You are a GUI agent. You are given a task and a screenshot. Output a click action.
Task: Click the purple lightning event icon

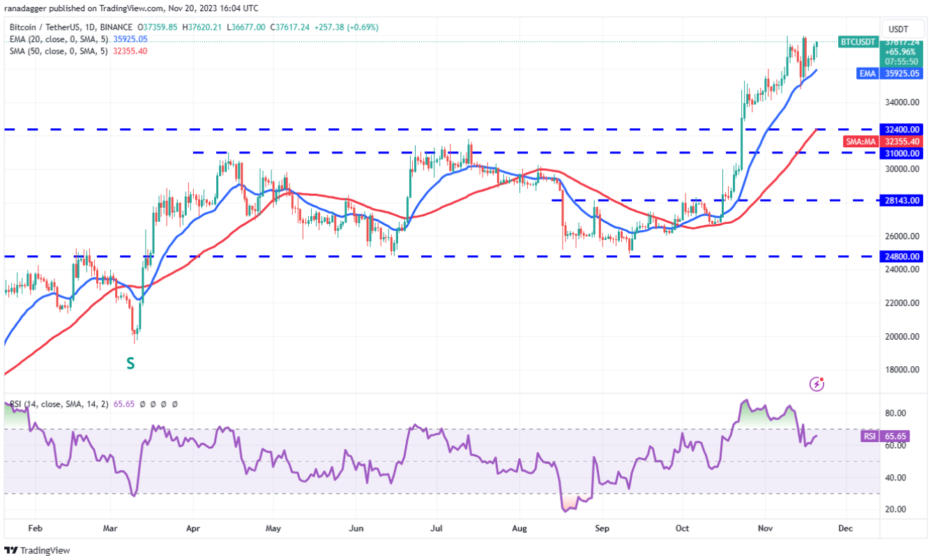(817, 384)
